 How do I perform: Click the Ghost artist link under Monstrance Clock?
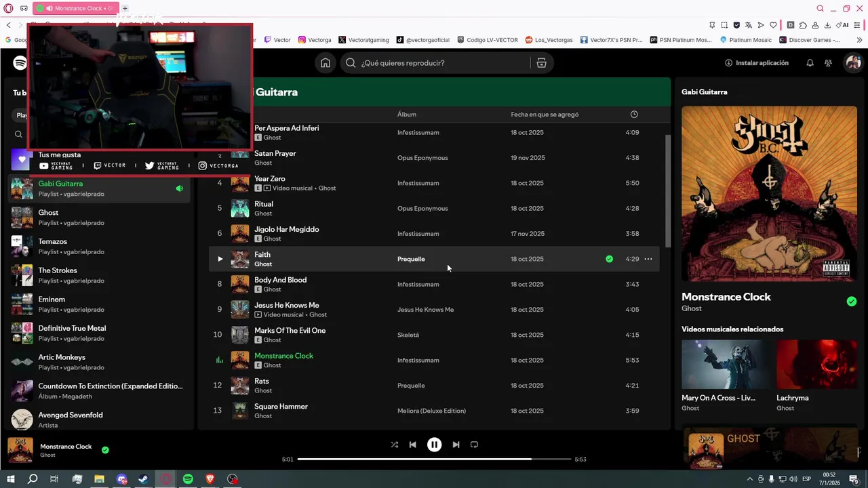(x=692, y=308)
